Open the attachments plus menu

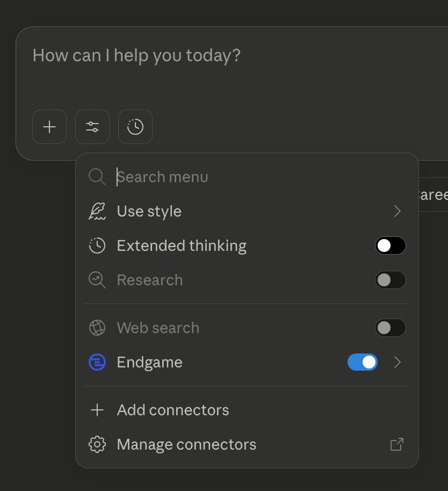point(49,127)
